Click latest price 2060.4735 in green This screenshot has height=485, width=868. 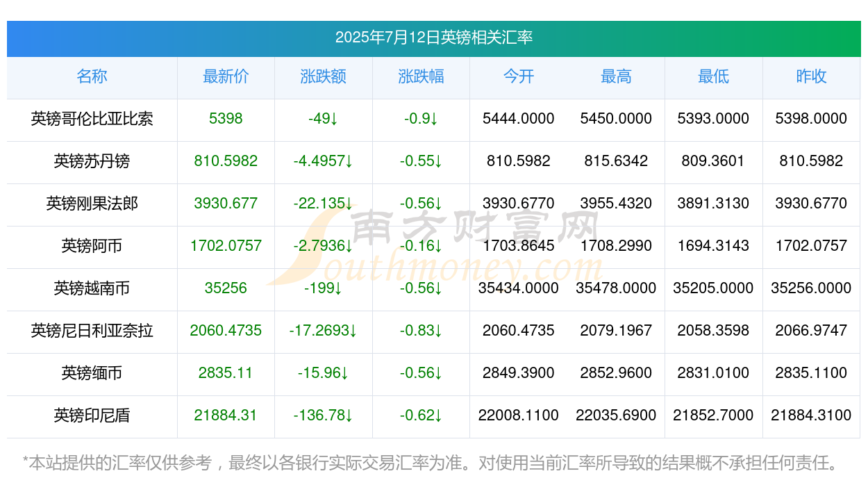pos(226,331)
